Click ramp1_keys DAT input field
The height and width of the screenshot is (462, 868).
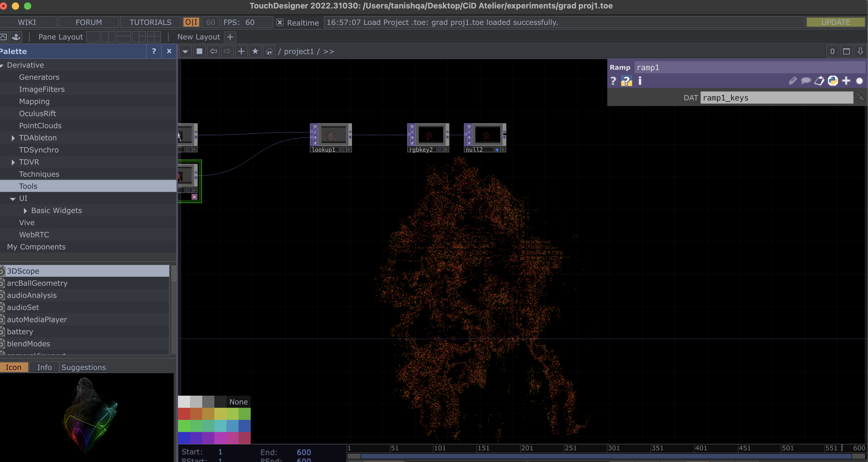point(777,98)
